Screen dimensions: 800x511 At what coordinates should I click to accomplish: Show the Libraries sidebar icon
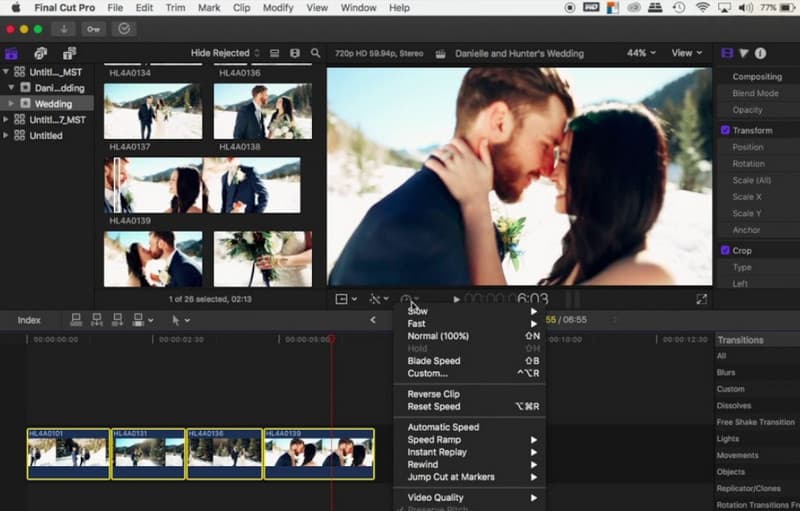(12, 53)
